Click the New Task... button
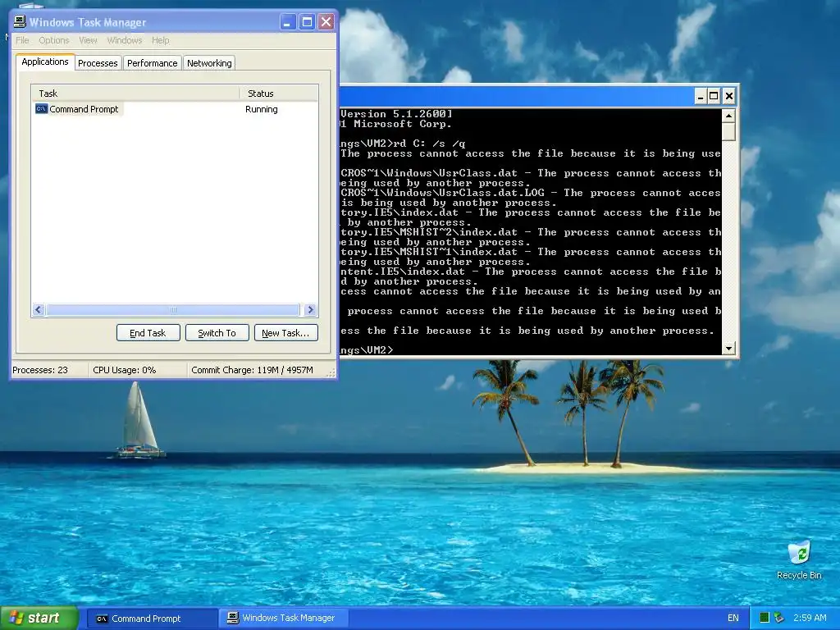The height and width of the screenshot is (630, 840). [x=285, y=333]
